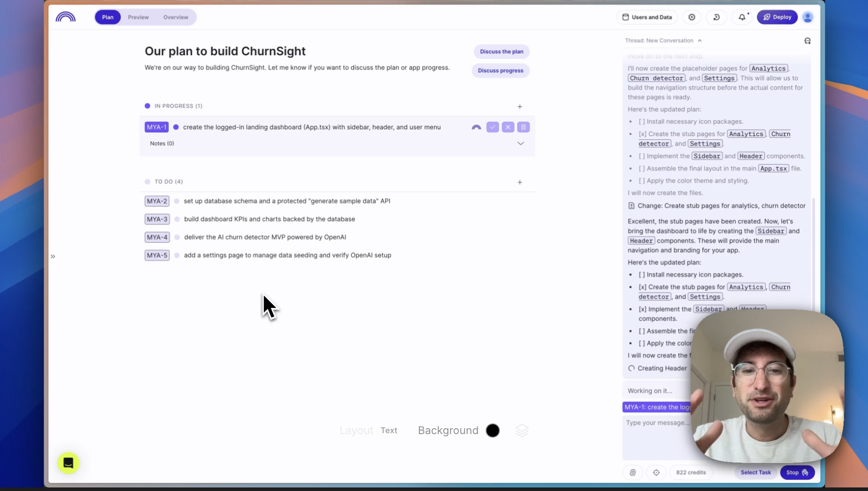The width and height of the screenshot is (868, 491).
Task: Open the black Background color swatch
Action: [493, 431]
